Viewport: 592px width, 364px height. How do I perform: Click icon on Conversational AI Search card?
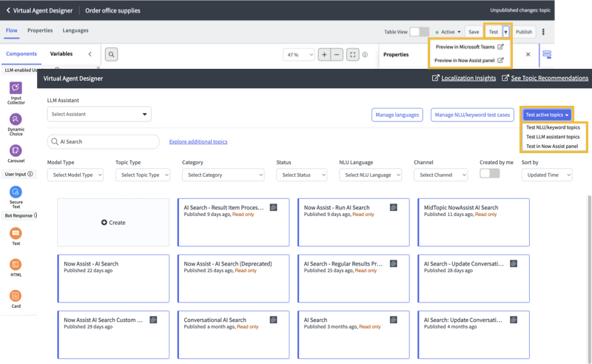[273, 320]
